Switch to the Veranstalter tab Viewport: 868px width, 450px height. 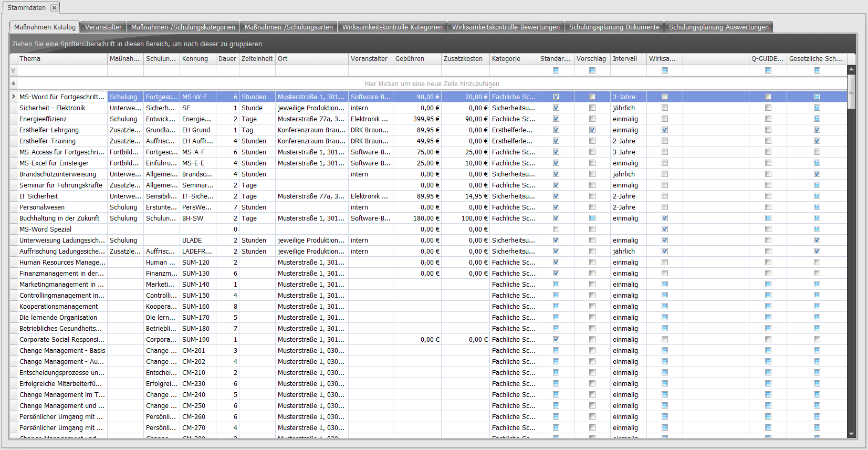click(x=103, y=27)
